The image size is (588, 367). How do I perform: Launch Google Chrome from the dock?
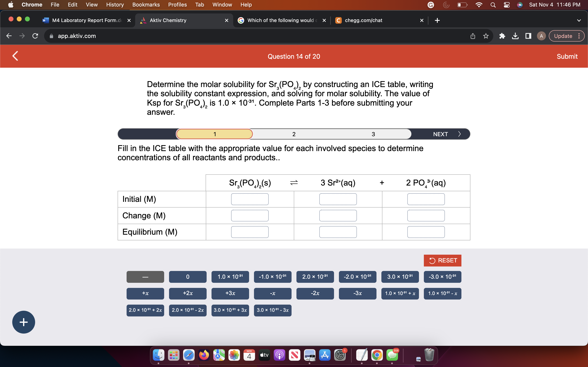[x=377, y=355]
